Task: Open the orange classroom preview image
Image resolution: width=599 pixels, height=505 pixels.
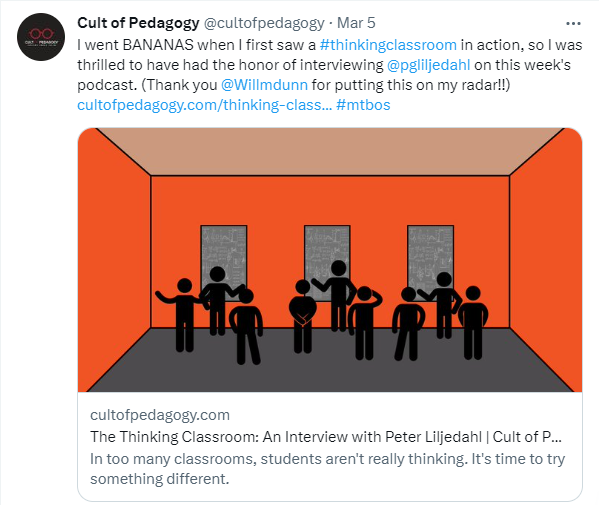Action: (x=330, y=260)
